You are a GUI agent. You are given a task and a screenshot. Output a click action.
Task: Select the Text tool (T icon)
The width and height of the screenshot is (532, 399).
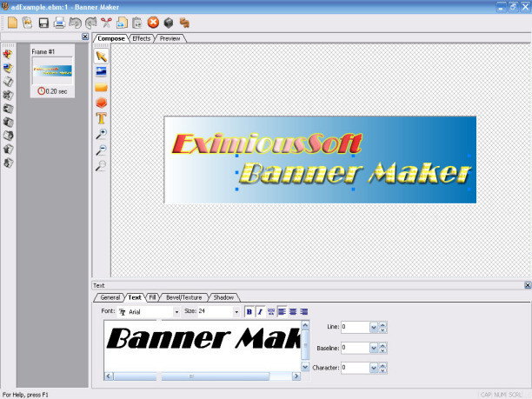[101, 118]
